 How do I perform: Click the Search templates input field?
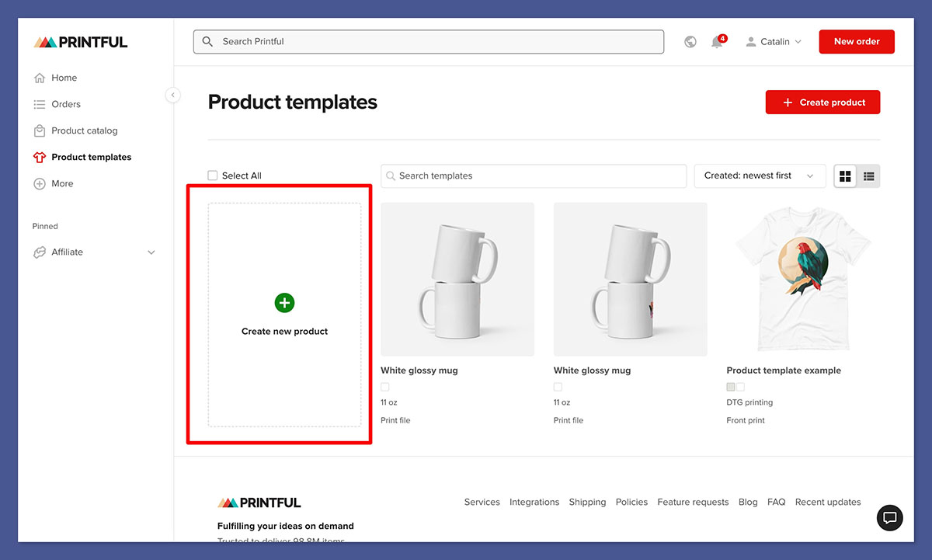click(534, 176)
